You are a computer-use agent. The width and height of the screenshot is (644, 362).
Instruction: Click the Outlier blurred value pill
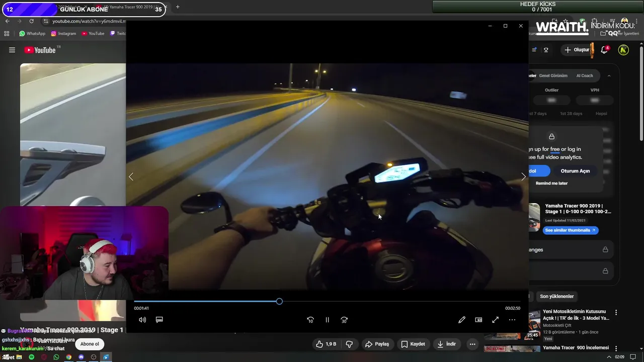pyautogui.click(x=552, y=100)
